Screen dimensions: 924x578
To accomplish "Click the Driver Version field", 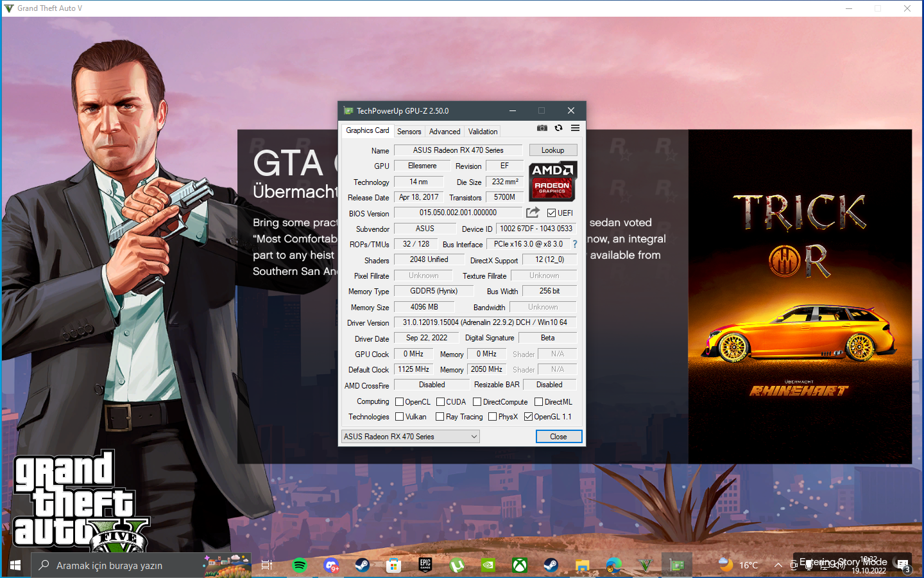I will pos(485,322).
